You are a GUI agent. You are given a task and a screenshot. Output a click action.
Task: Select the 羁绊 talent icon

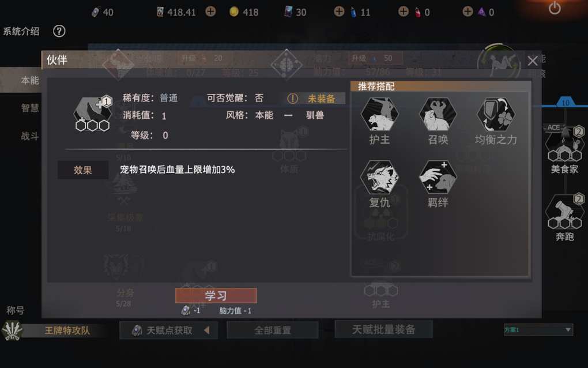point(438,177)
